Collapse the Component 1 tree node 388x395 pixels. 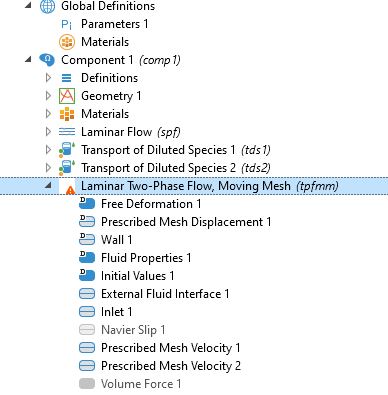point(28,60)
